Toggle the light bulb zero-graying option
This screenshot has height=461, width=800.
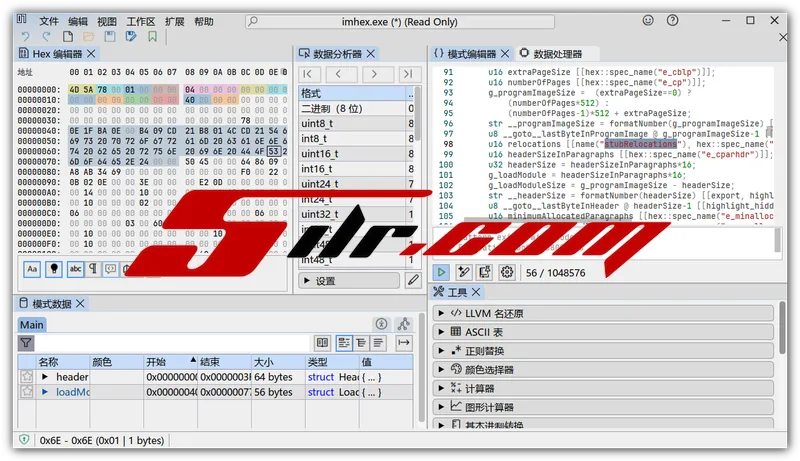pos(54,269)
